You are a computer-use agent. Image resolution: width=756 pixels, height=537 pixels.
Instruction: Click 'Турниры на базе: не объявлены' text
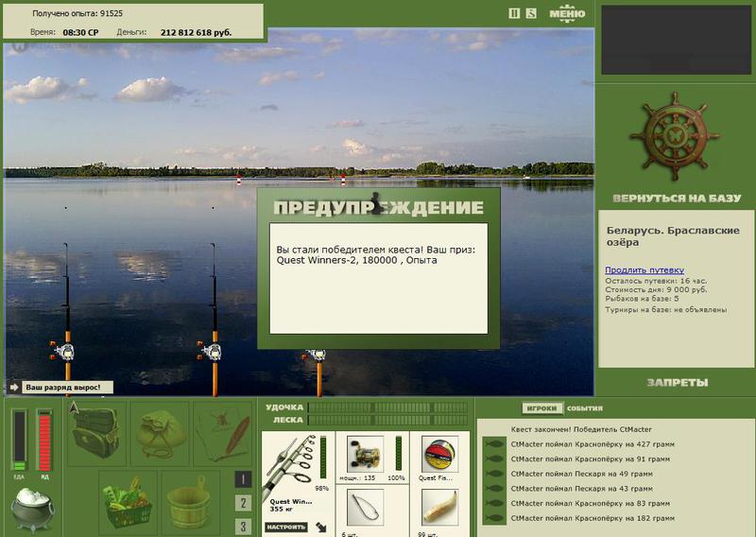point(666,310)
